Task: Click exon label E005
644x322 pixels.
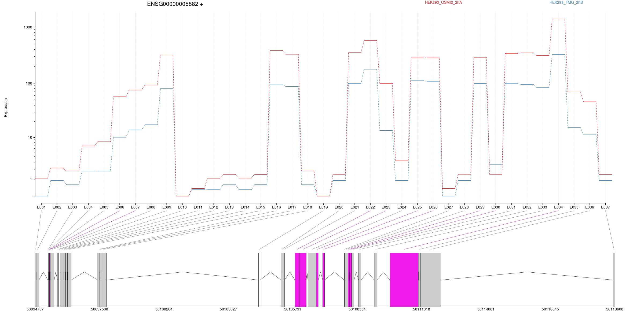Action: [x=104, y=207]
